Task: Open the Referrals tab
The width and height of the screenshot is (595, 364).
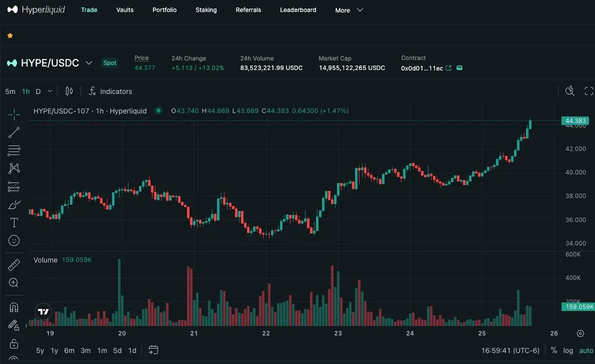Action: (x=248, y=10)
